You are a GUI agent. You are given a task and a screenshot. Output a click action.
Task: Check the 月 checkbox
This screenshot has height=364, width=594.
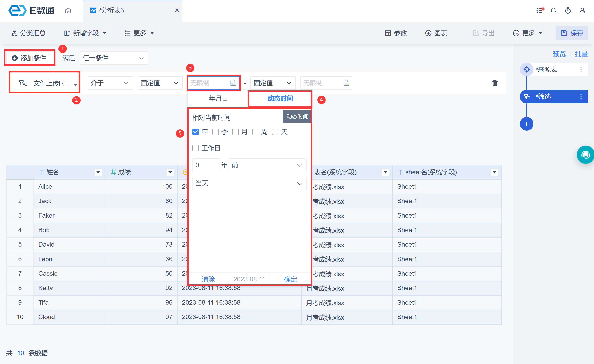click(235, 132)
